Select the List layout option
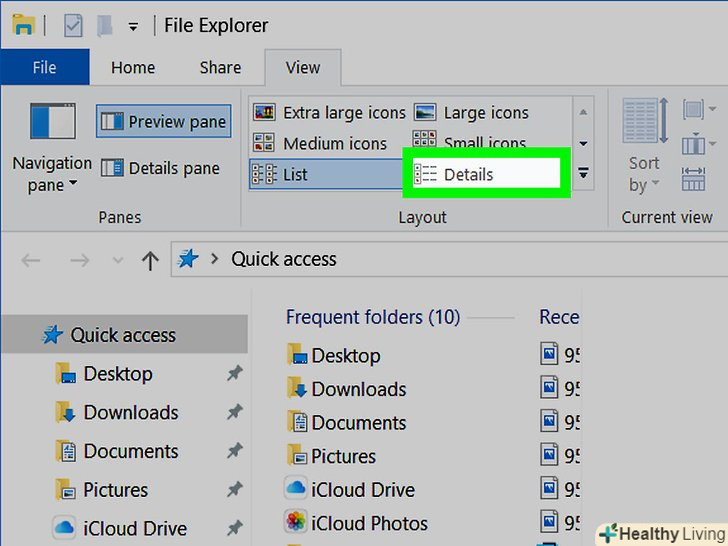Image resolution: width=728 pixels, height=546 pixels. pyautogui.click(x=326, y=174)
